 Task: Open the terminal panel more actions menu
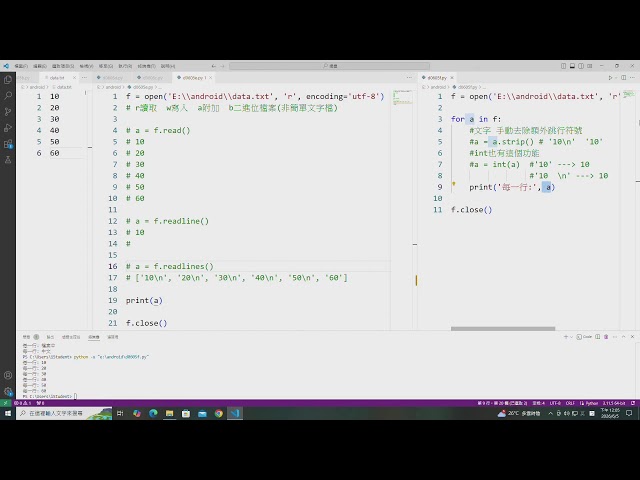pyautogui.click(x=615, y=337)
